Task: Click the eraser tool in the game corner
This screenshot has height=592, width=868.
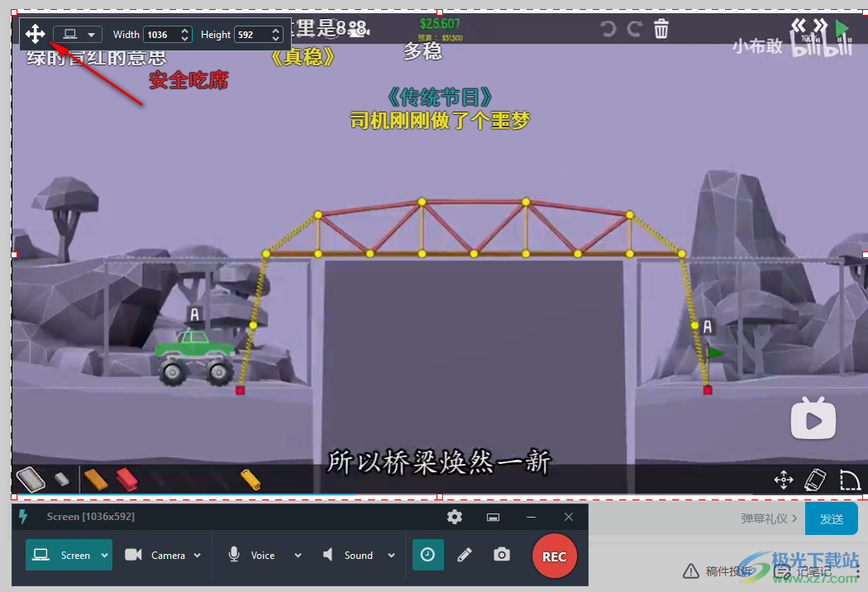Action: (815, 480)
